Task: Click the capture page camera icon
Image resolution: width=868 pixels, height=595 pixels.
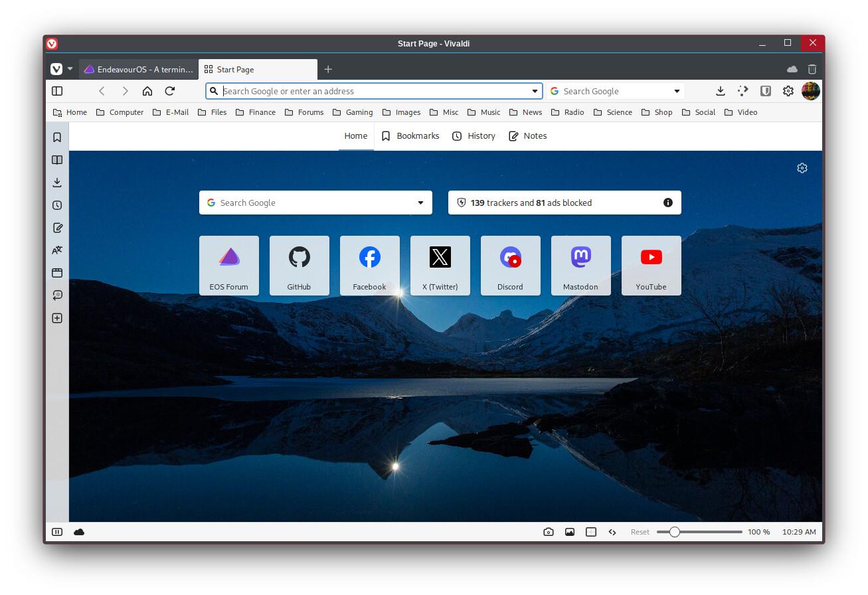Action: pos(548,532)
